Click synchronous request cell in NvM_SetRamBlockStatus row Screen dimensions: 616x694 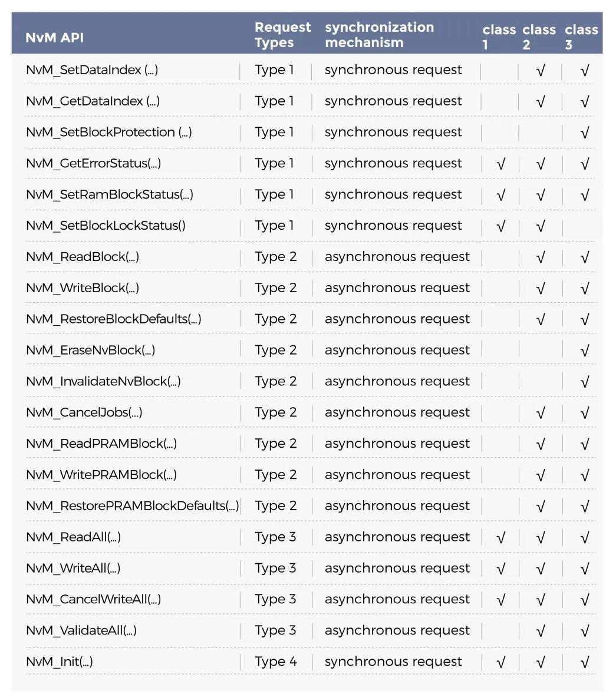393,194
